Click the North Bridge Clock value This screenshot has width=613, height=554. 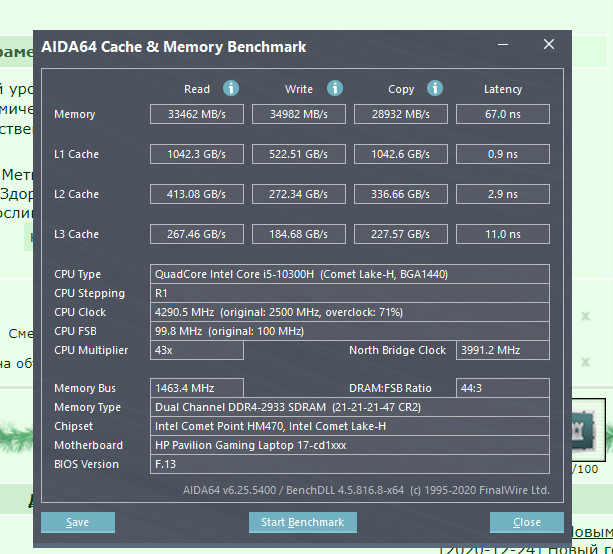[x=503, y=350]
